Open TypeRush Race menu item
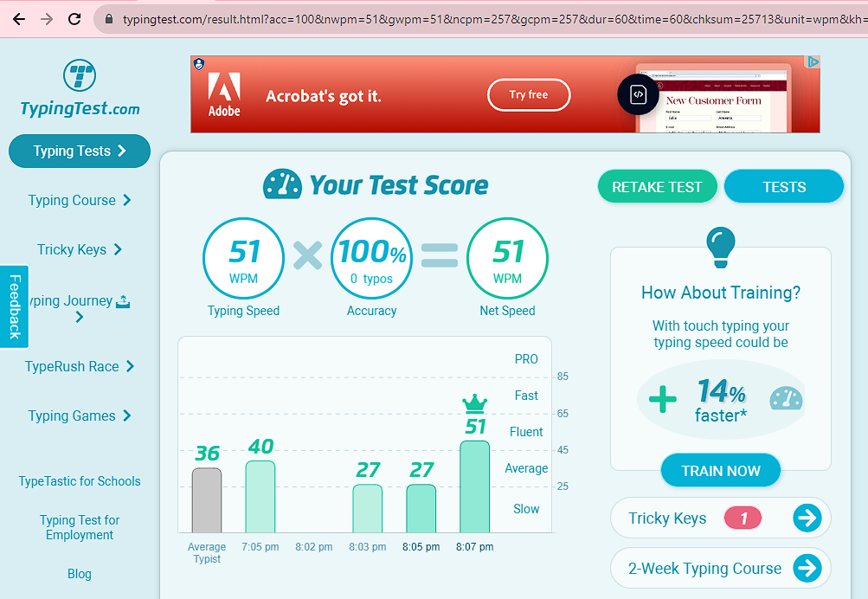 (72, 366)
